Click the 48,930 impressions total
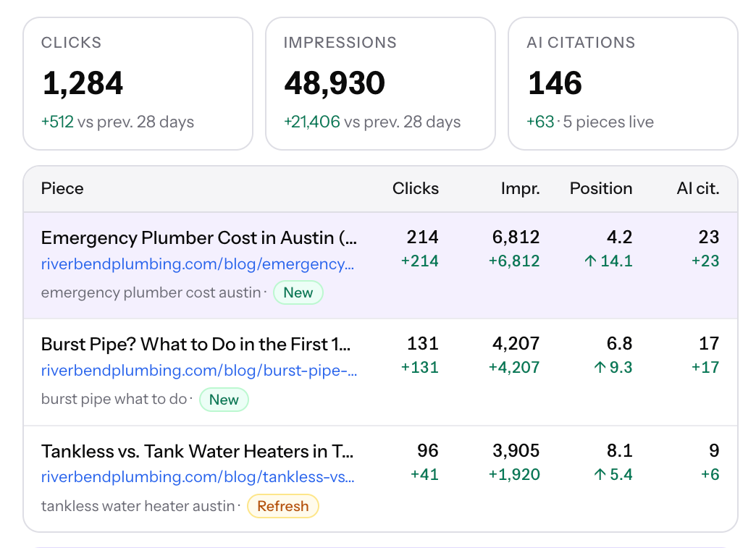Viewport: 756px width, 548px height. pyautogui.click(x=335, y=83)
